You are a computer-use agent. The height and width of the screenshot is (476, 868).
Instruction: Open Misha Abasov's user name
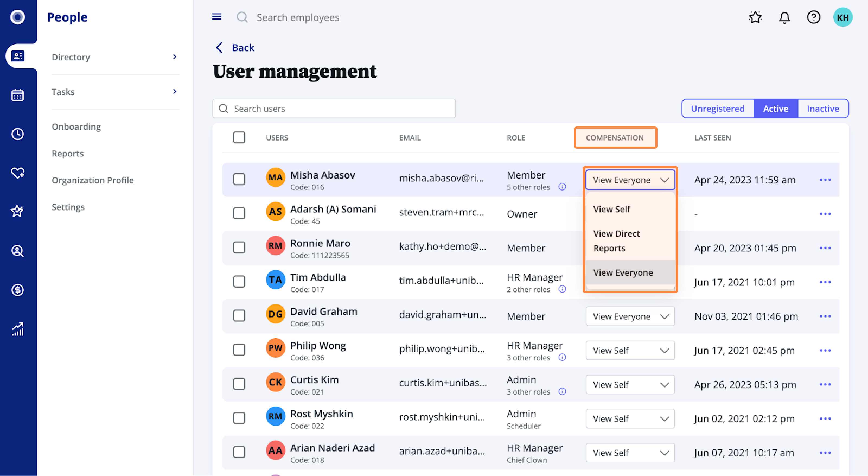[323, 175]
